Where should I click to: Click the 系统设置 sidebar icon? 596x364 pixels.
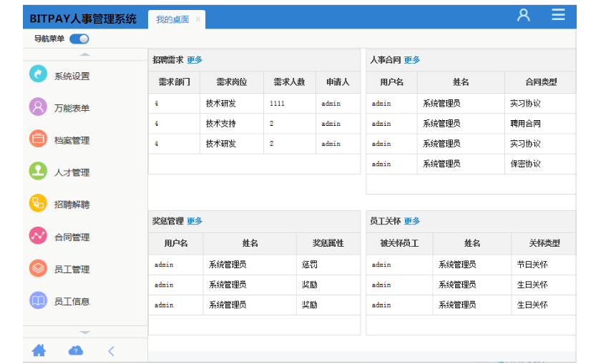point(38,74)
